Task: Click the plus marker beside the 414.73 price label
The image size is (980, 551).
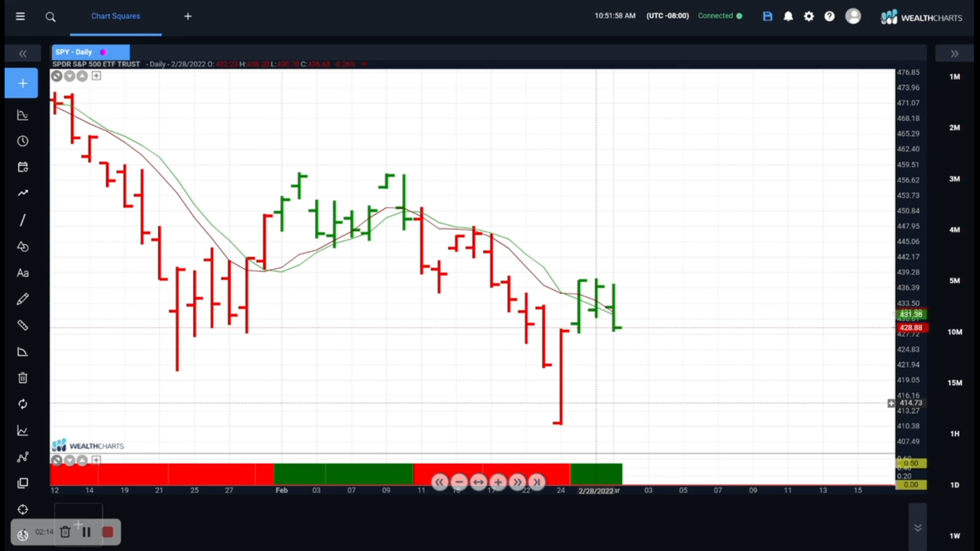Action: (891, 403)
